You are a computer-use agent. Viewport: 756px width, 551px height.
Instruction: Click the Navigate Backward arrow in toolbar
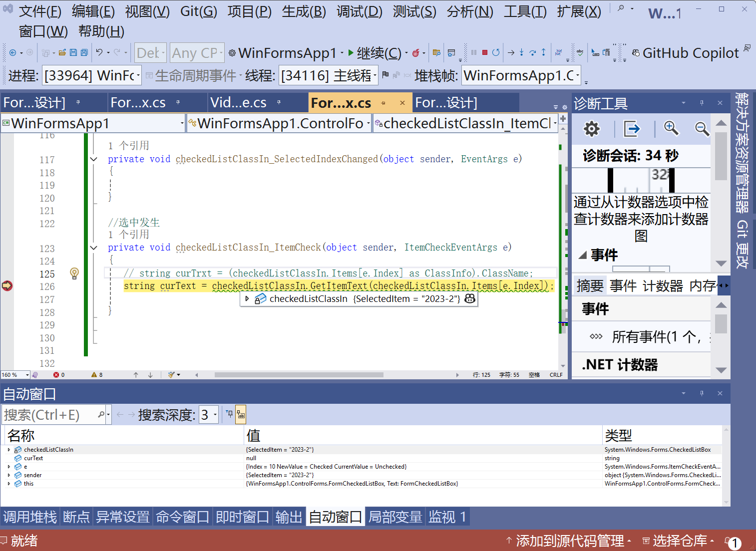tap(12, 52)
